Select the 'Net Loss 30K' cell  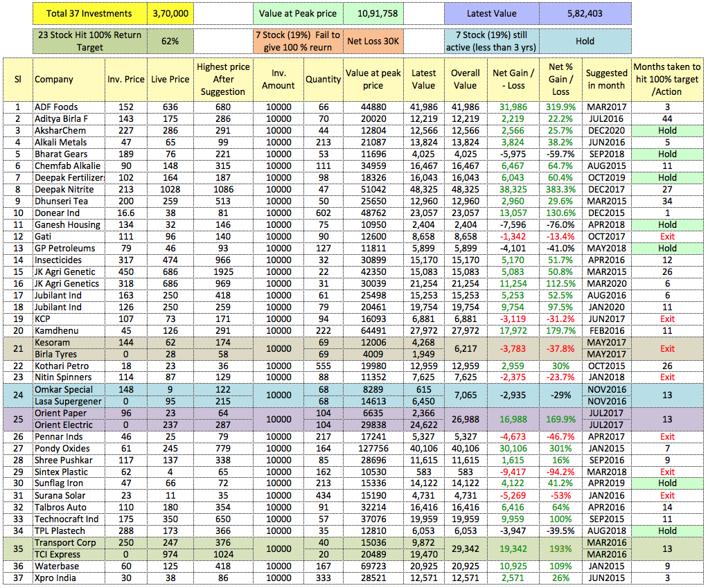[373, 41]
